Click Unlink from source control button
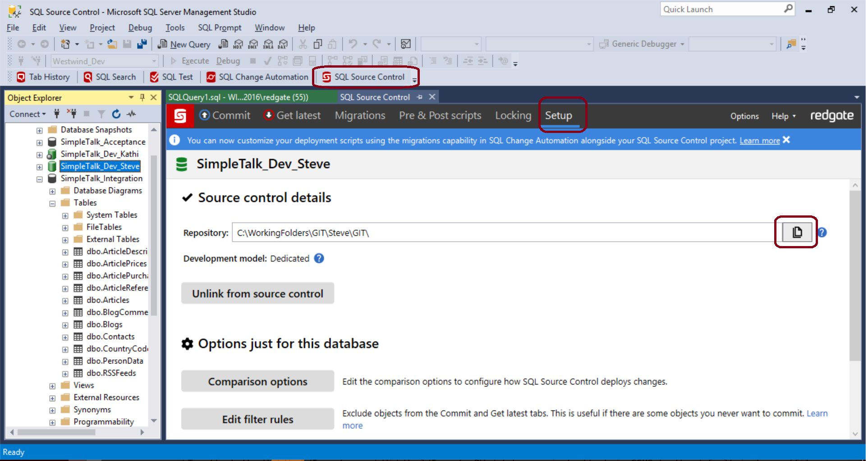This screenshot has height=461, width=868. pyautogui.click(x=257, y=294)
